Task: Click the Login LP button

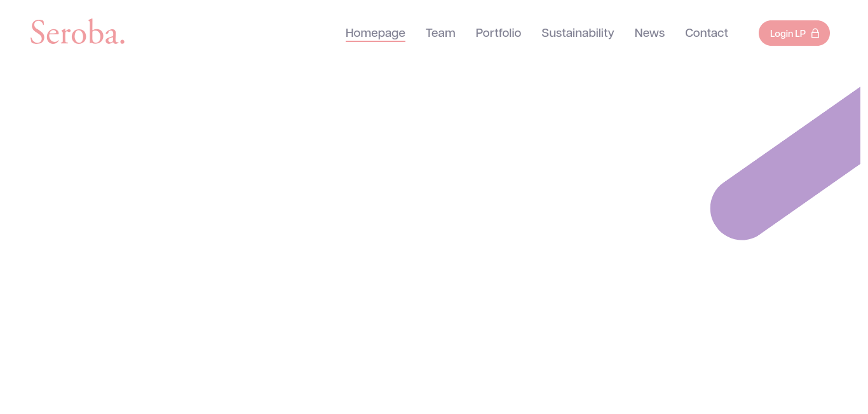Action: 794,33
